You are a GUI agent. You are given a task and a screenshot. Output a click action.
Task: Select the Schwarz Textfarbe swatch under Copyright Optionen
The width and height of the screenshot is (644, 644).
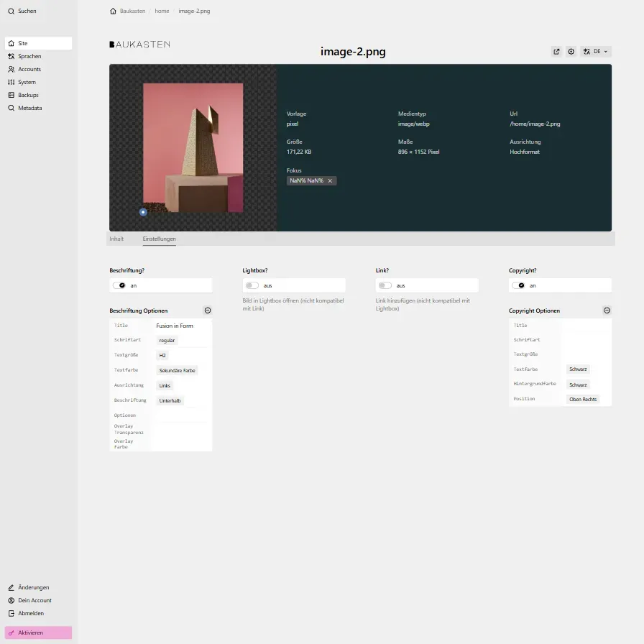click(577, 369)
